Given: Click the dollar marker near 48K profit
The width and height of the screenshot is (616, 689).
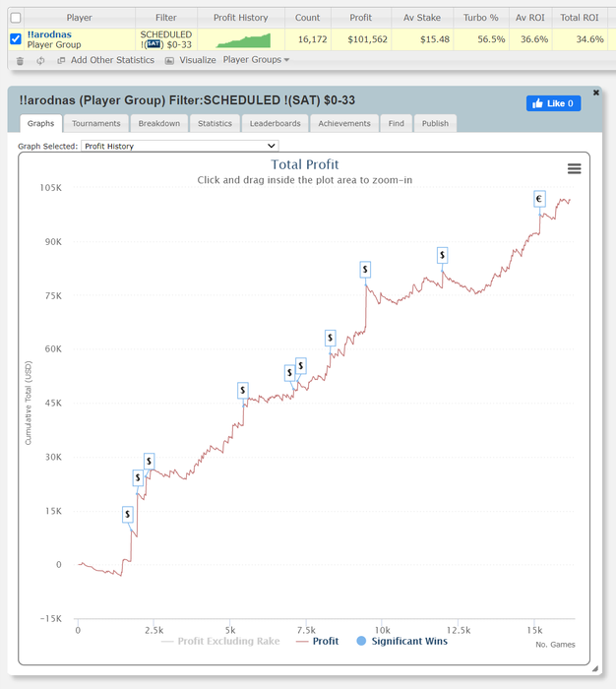Looking at the screenshot, I should 242,390.
